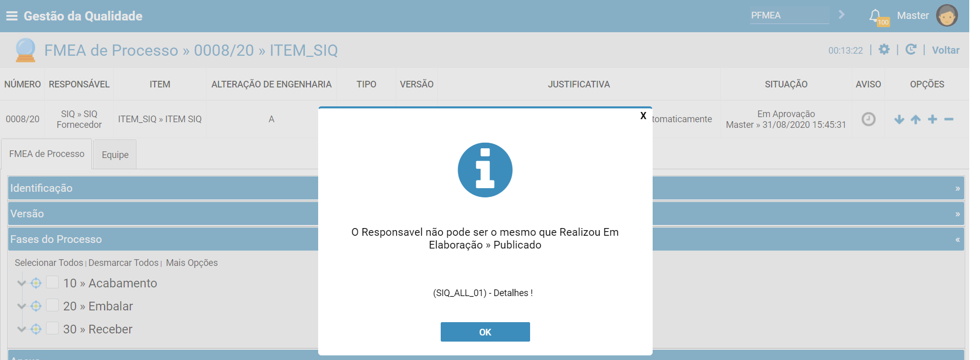Click the 20 » Embalar tree item

pyautogui.click(x=98, y=306)
